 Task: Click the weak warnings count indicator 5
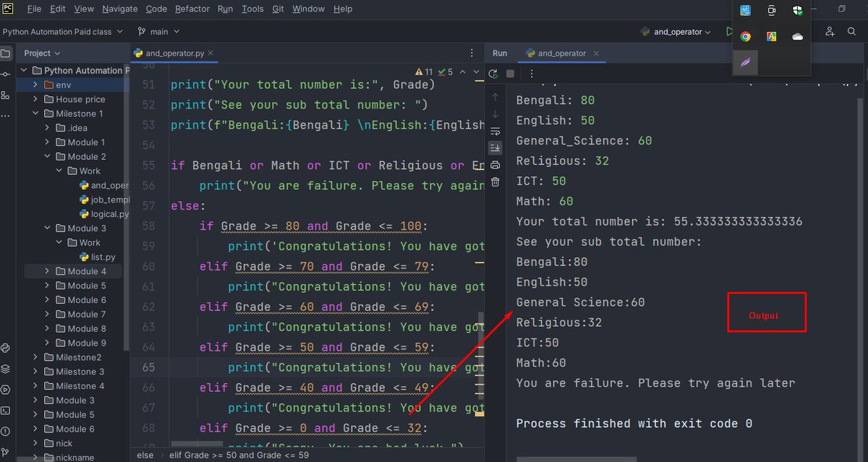(445, 72)
